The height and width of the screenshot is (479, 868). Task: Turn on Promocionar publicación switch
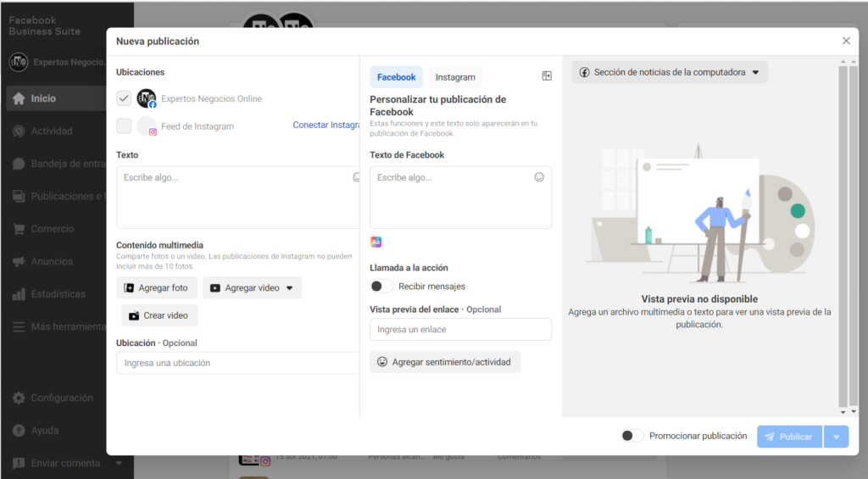pos(632,436)
